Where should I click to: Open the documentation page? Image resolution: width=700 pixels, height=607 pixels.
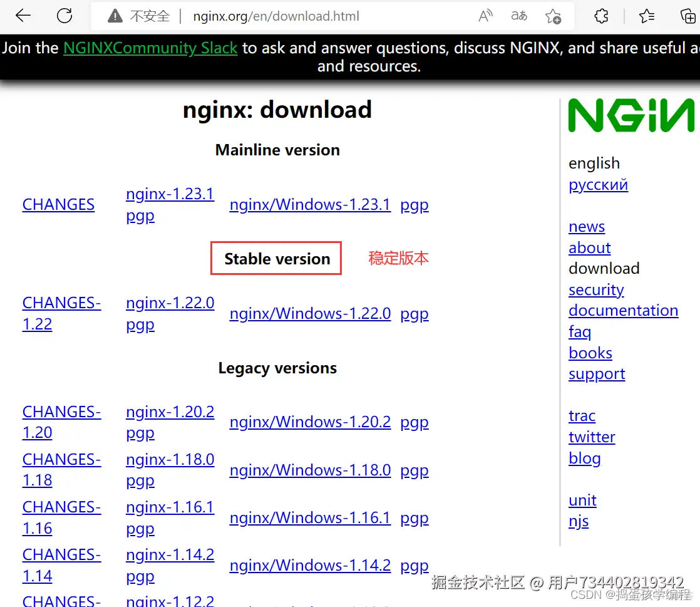coord(623,311)
